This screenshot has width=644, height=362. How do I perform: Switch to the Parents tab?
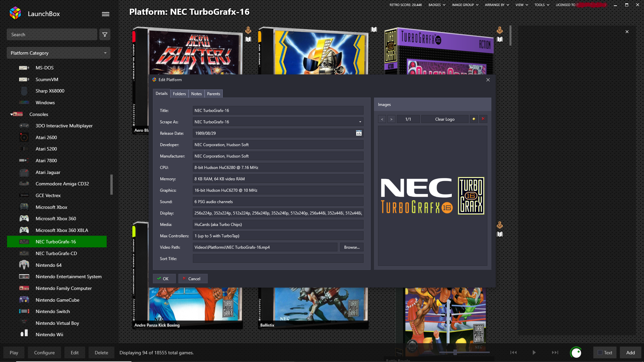pyautogui.click(x=213, y=94)
